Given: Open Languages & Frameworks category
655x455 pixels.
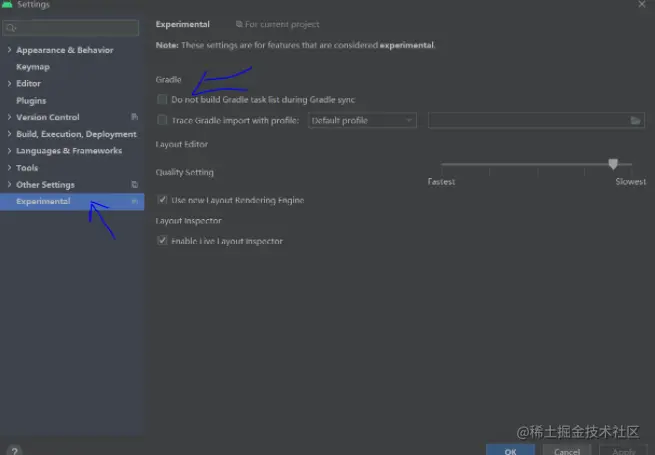Looking at the screenshot, I should [69, 151].
